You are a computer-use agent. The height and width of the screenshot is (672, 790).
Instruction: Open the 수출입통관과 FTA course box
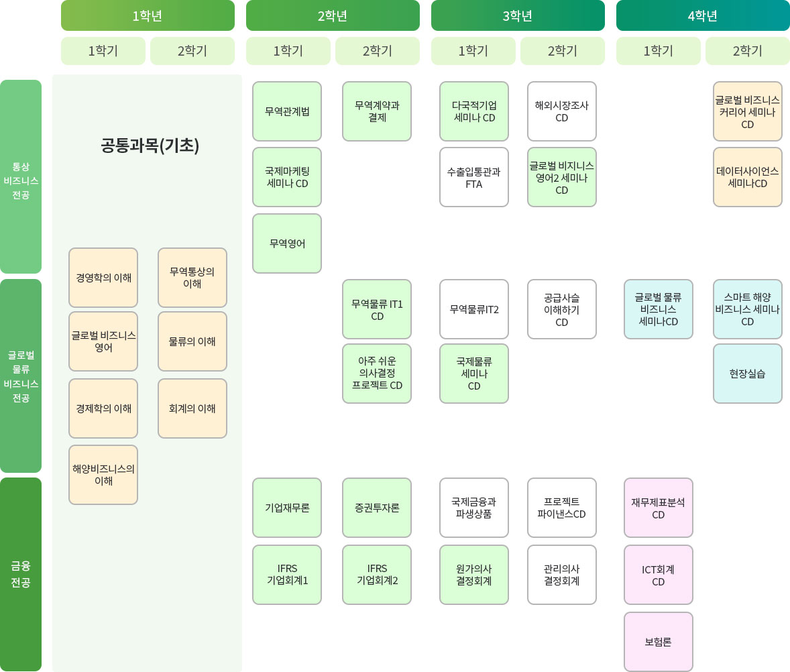pos(474,177)
